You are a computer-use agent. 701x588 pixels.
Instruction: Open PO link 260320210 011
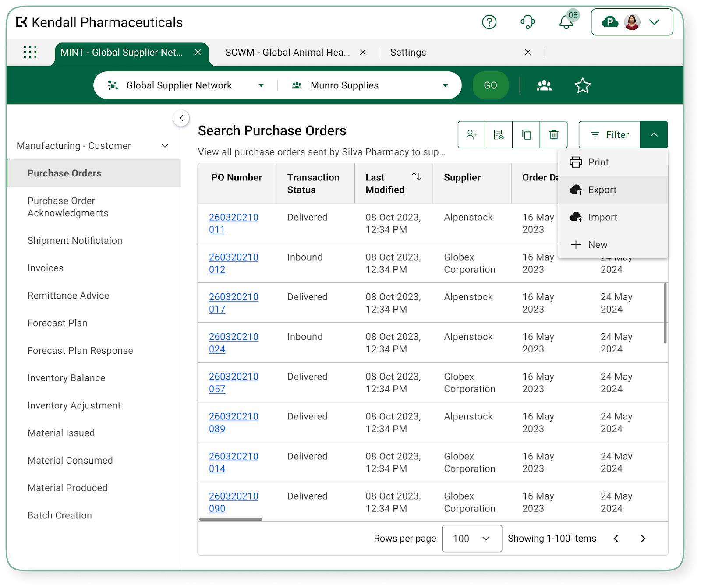click(234, 223)
